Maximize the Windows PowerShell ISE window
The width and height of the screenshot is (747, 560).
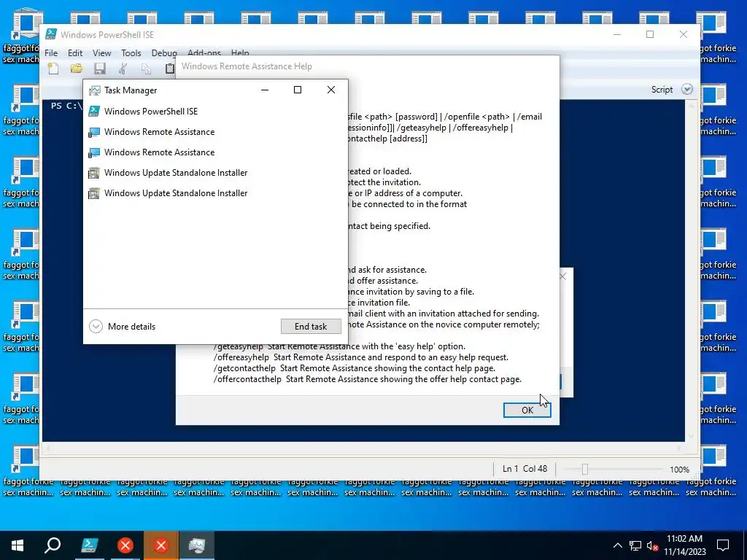(x=650, y=34)
